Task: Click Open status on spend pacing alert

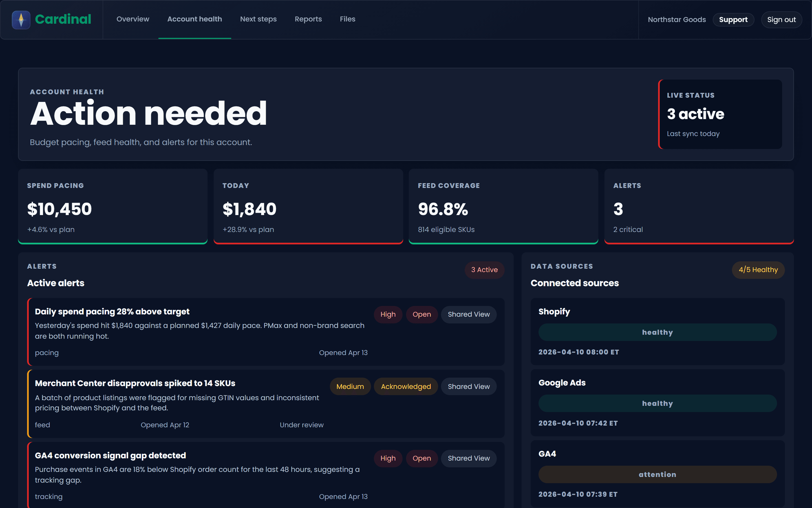Action: (422, 314)
